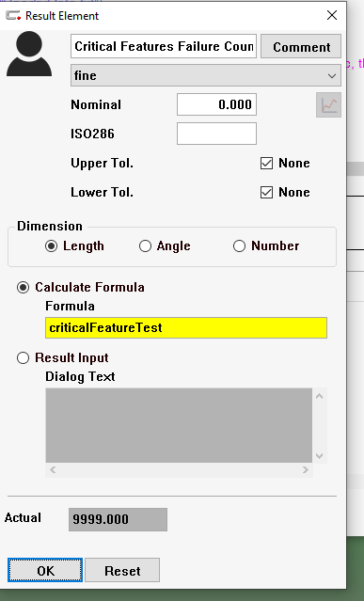Screen dimensions: 364x601
Task: Click the Result Element title bar icon
Action: pos(13,15)
